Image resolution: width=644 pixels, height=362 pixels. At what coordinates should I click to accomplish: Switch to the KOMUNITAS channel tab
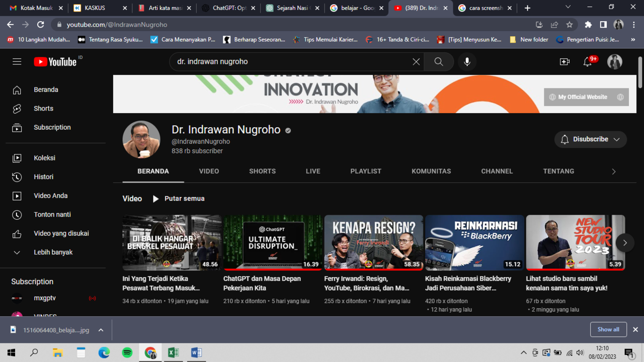(x=431, y=171)
